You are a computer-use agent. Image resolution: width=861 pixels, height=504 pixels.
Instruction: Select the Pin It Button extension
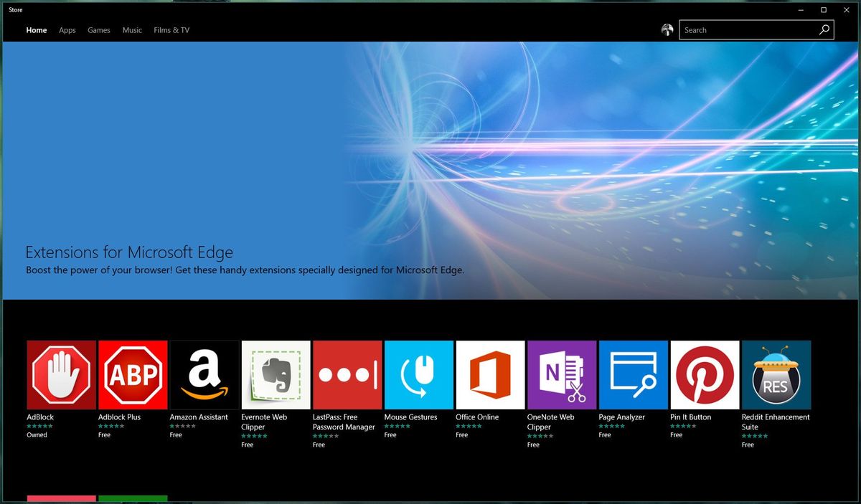click(705, 374)
